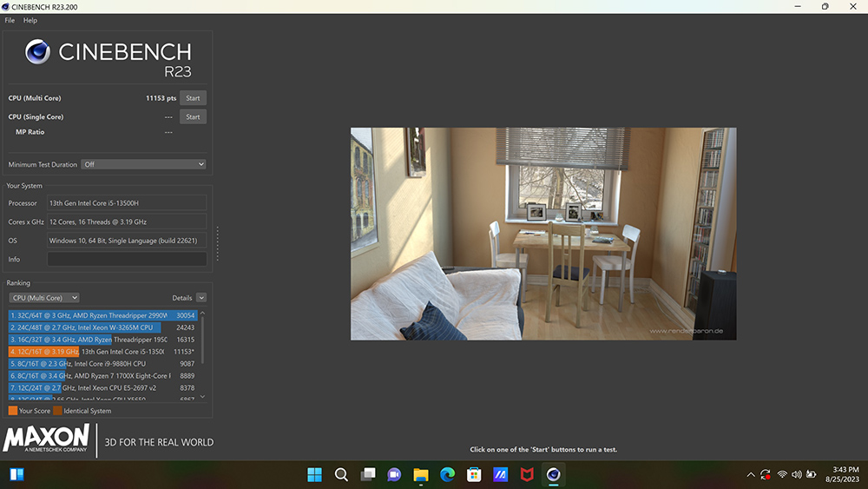Image resolution: width=868 pixels, height=489 pixels.
Task: Start the CPU Single Core test
Action: tap(193, 117)
